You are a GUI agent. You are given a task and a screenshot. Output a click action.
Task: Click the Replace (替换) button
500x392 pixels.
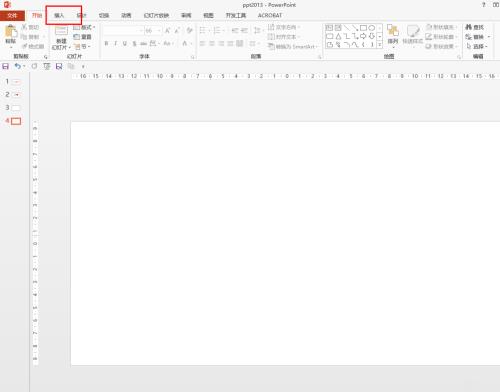pos(477,37)
